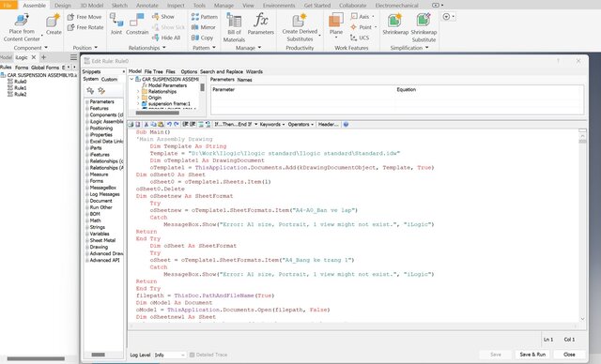Open the Log Level dropdown
Screen dimensions: 601x364
tap(170, 355)
